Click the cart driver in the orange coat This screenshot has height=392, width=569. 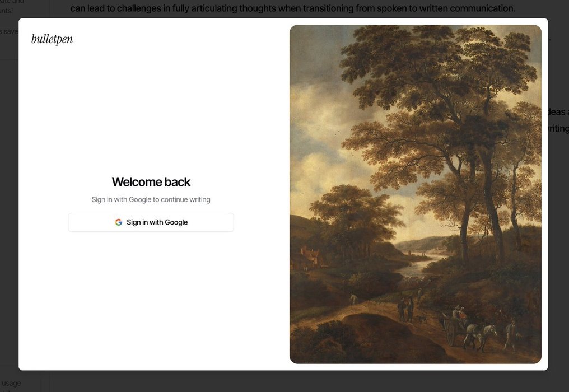coord(461,313)
